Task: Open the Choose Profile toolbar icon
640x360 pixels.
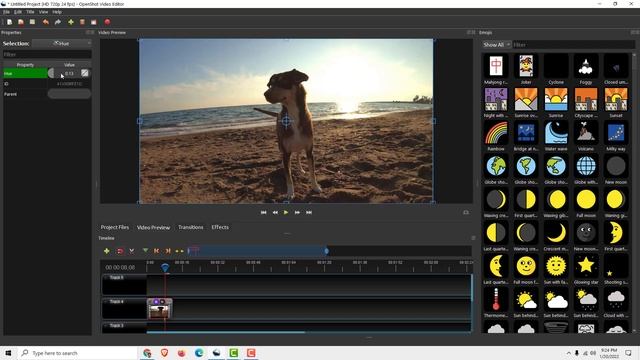Action: [82, 22]
